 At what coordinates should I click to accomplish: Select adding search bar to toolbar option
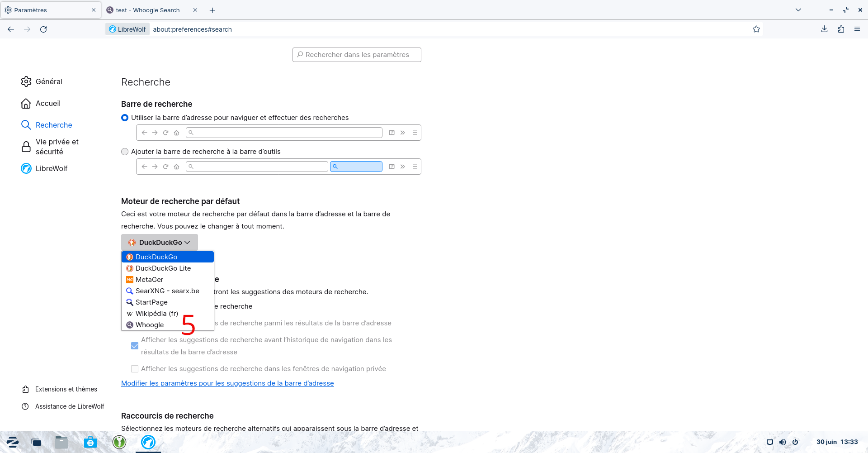125,152
